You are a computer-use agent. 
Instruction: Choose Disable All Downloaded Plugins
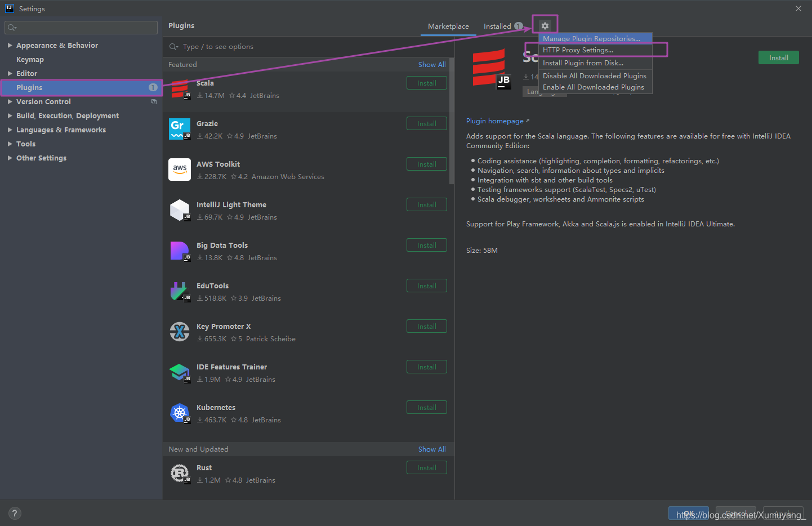click(595, 76)
